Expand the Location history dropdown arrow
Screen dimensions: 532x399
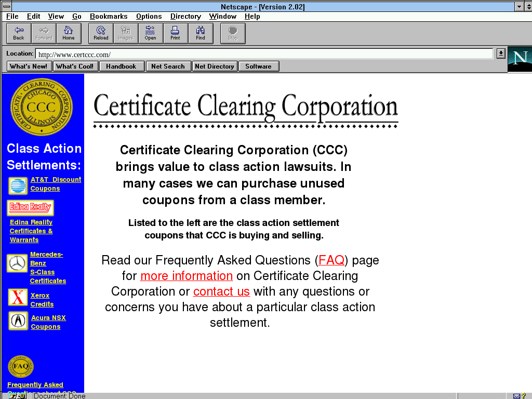501,54
